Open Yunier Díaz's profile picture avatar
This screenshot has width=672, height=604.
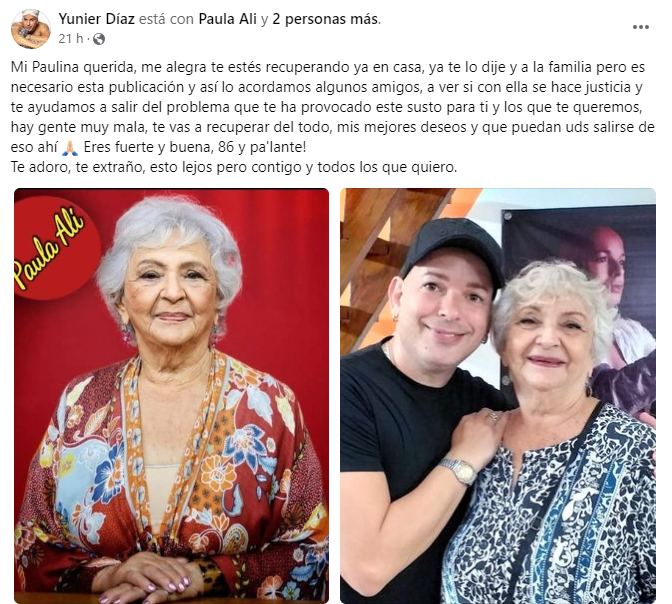pos(31,29)
